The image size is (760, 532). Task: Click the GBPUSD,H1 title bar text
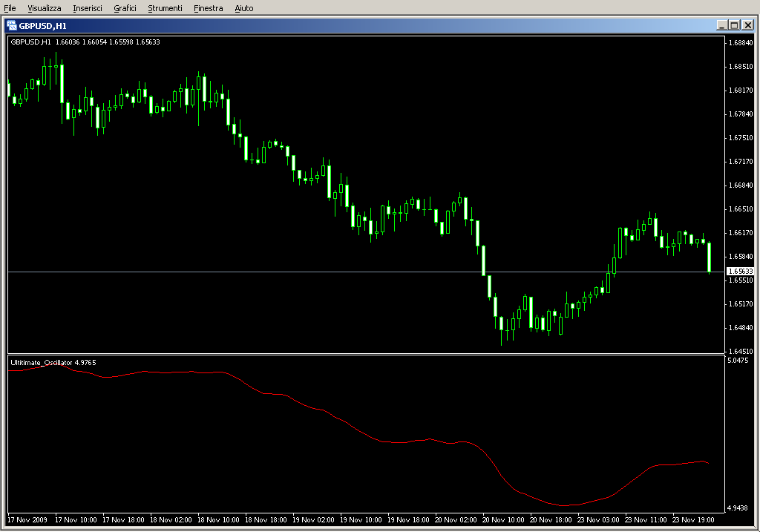coord(42,26)
